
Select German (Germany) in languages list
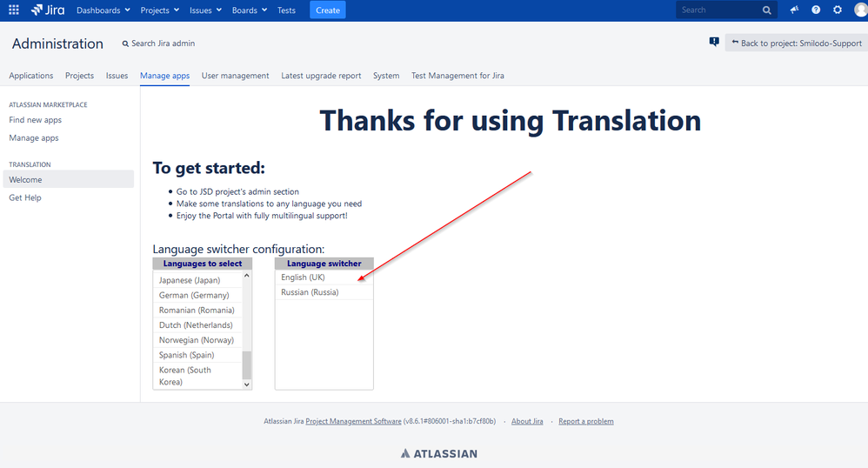pyautogui.click(x=197, y=295)
